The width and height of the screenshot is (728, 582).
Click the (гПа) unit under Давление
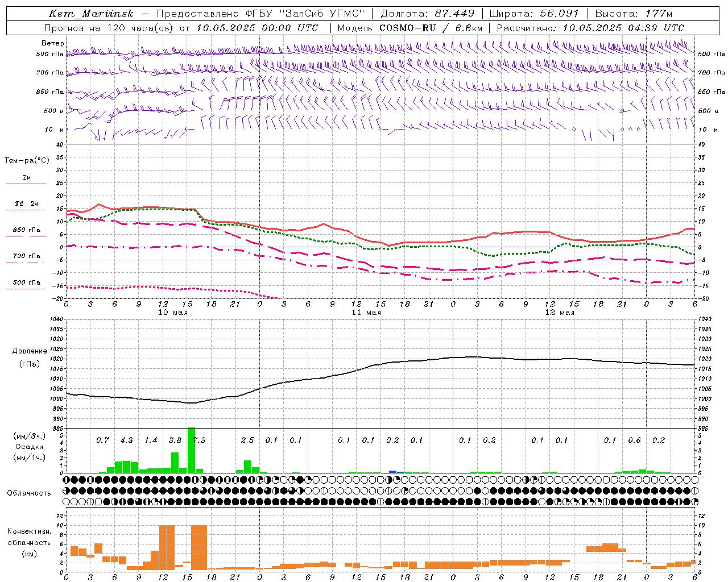(30, 364)
